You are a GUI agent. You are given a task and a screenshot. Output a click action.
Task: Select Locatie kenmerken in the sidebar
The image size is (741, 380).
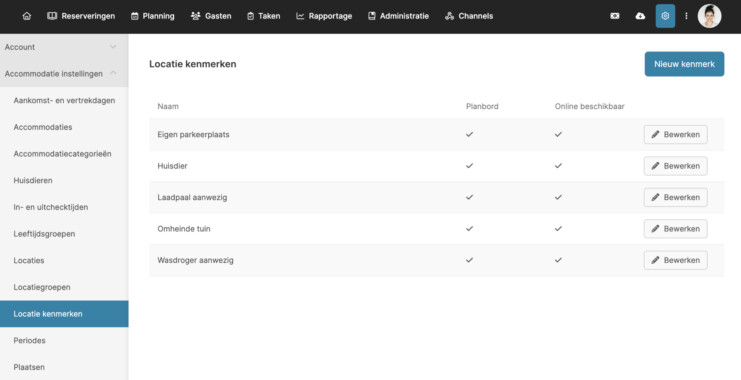coord(64,314)
